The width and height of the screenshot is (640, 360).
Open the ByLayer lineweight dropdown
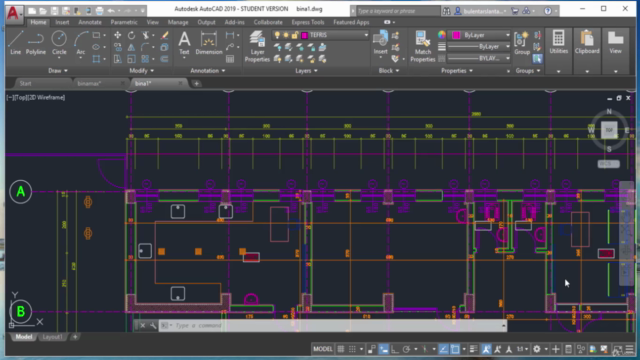507,47
